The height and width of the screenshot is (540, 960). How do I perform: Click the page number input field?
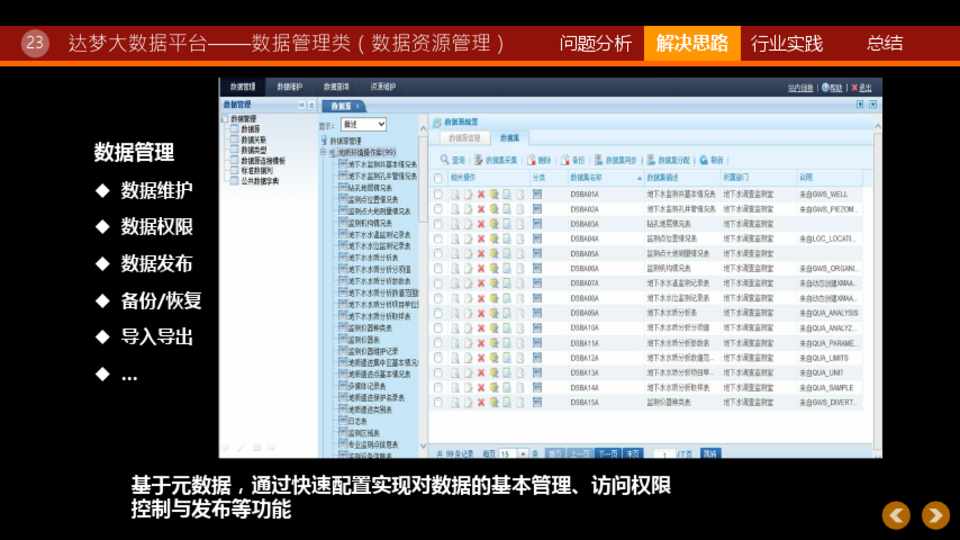(x=663, y=453)
